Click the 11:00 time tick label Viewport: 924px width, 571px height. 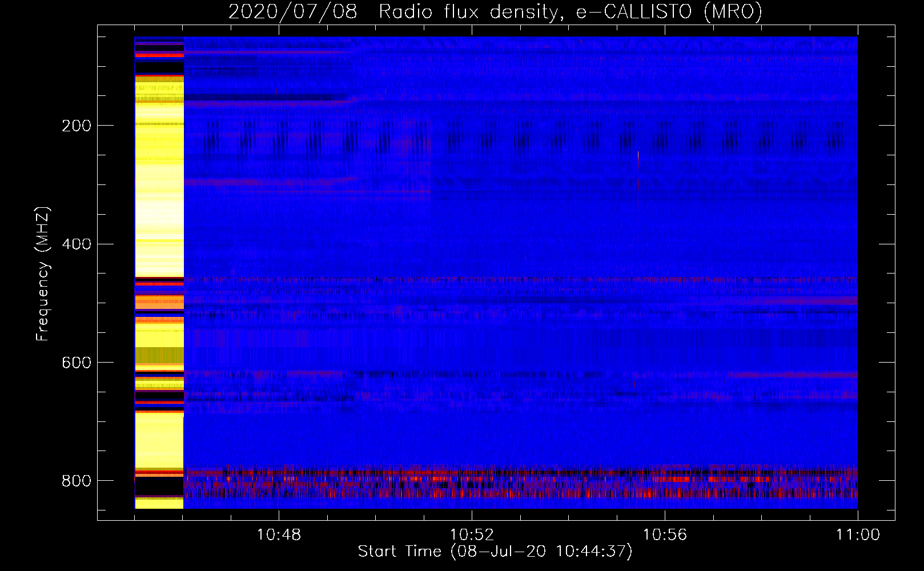[x=858, y=535]
